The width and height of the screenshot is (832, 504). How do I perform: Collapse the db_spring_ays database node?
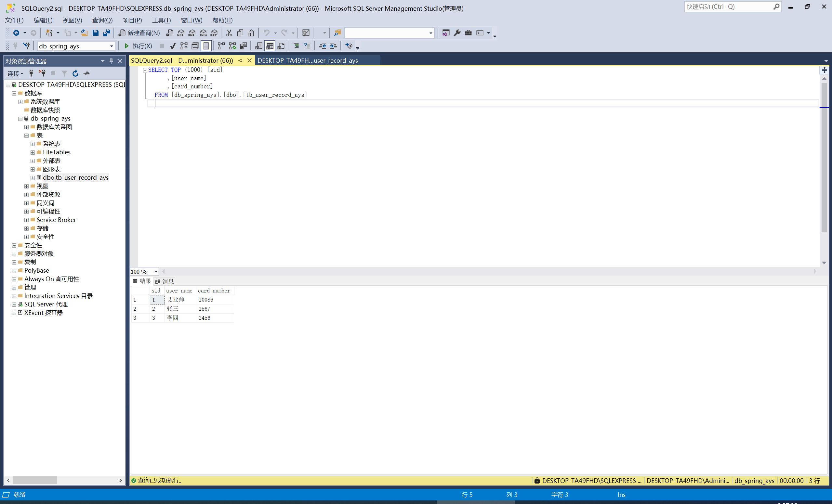[x=20, y=119]
